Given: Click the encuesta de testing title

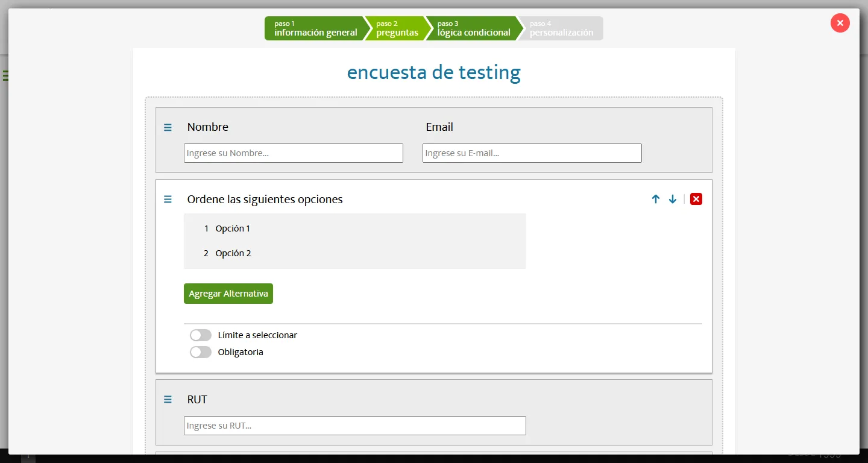Looking at the screenshot, I should pyautogui.click(x=433, y=72).
